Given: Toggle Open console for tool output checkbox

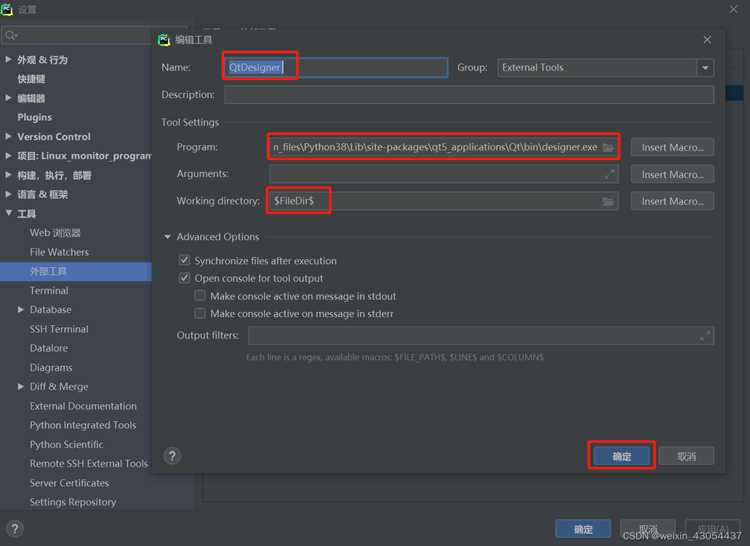Looking at the screenshot, I should coord(184,278).
